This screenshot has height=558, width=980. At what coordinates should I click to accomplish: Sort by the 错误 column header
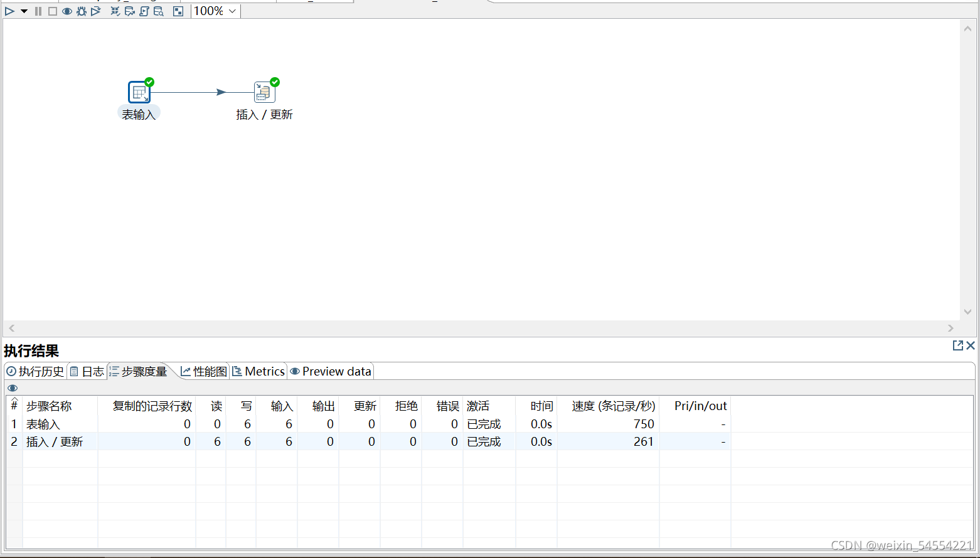(442, 406)
